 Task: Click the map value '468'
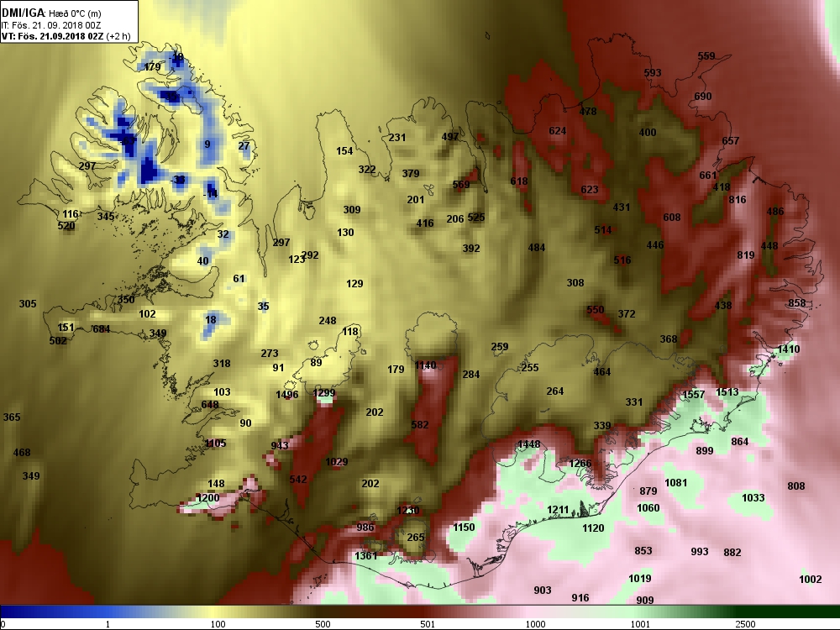tap(22, 453)
